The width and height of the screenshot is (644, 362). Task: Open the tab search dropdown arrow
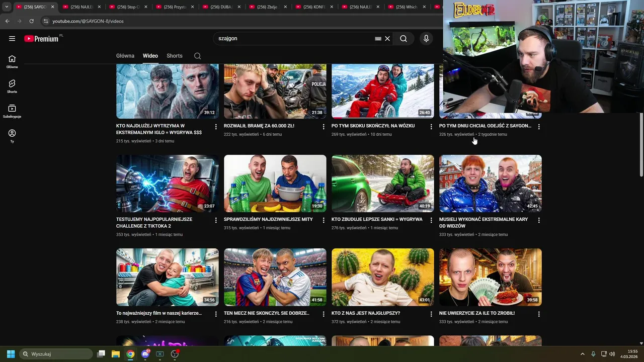coord(7,7)
